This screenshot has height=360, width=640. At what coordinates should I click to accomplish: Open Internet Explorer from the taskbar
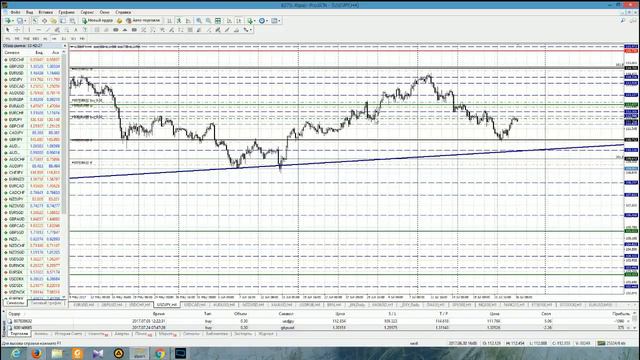coord(16,353)
